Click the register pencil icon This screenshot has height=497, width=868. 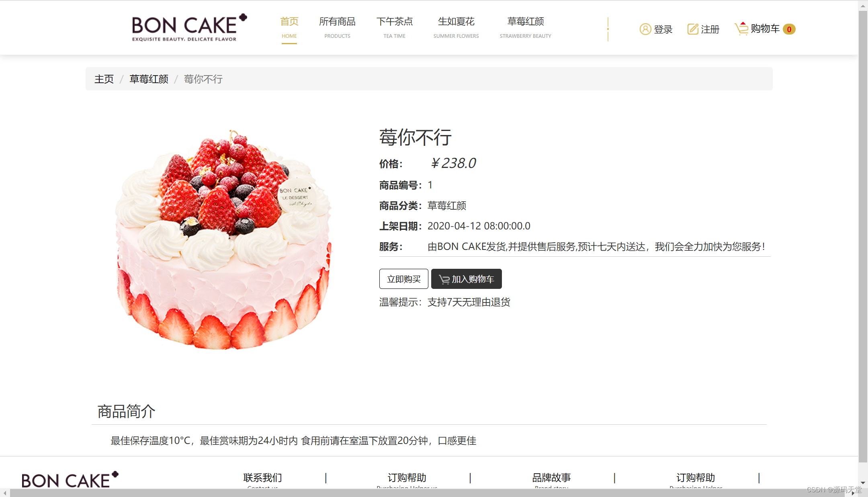pos(693,29)
